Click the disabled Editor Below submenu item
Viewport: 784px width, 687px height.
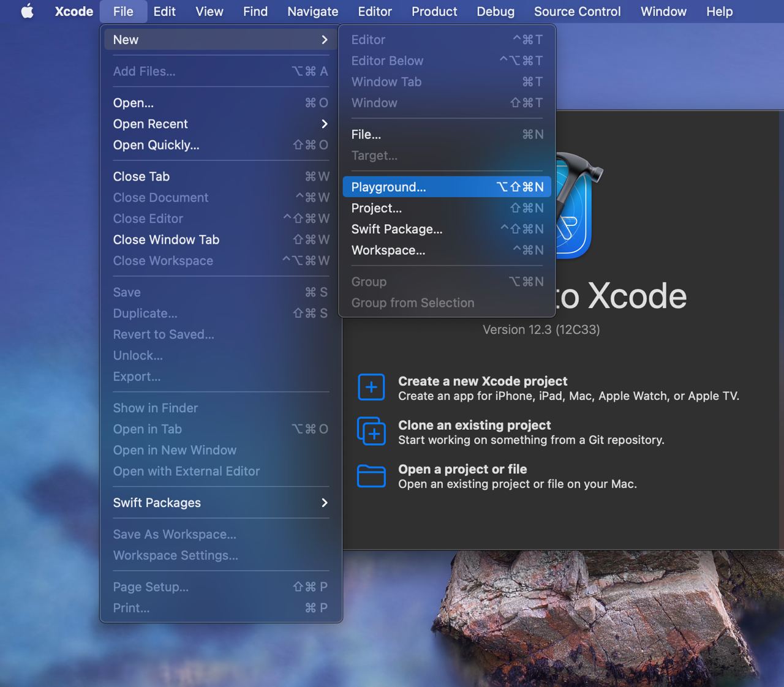pyautogui.click(x=447, y=61)
